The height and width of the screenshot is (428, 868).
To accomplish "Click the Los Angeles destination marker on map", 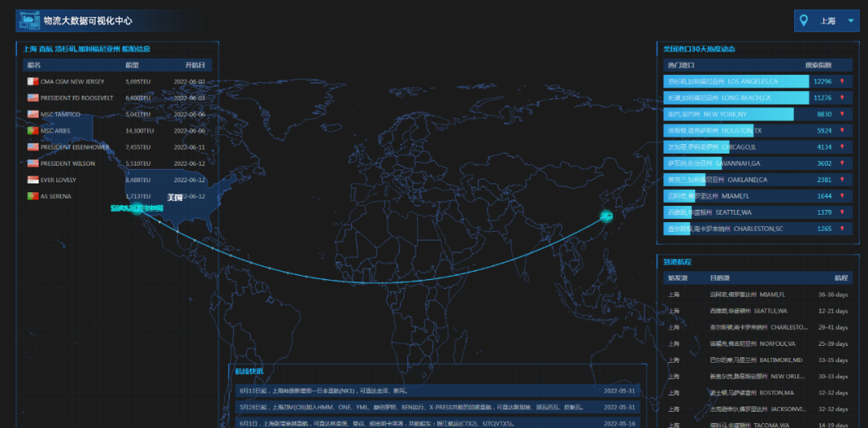I will tap(137, 209).
